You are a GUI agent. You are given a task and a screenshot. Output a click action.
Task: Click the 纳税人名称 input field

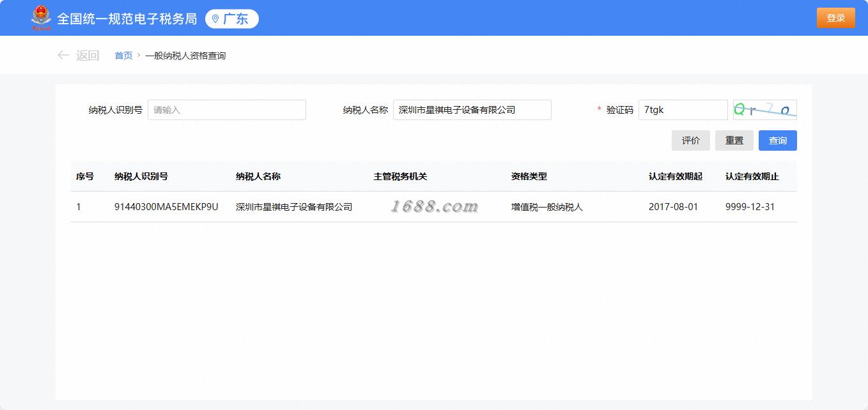472,110
